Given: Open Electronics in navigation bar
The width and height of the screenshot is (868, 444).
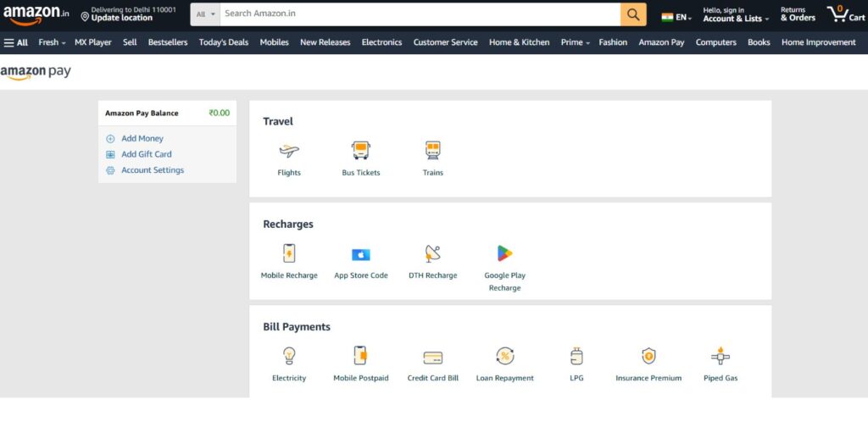Looking at the screenshot, I should tap(381, 42).
